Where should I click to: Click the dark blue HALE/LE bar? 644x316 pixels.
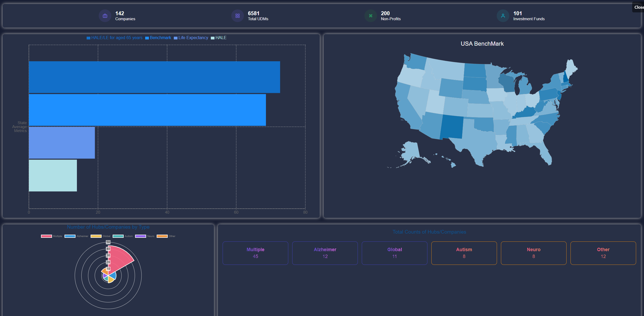(154, 77)
